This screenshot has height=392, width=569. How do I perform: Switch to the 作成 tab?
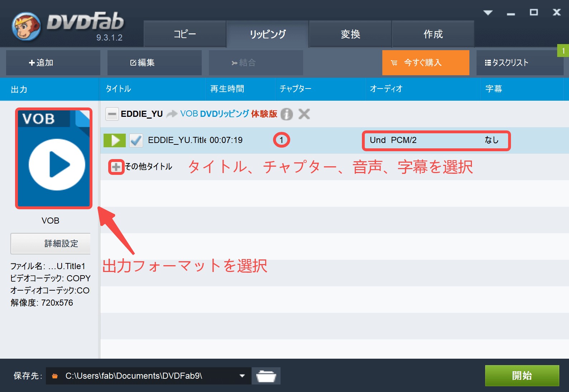pos(433,34)
